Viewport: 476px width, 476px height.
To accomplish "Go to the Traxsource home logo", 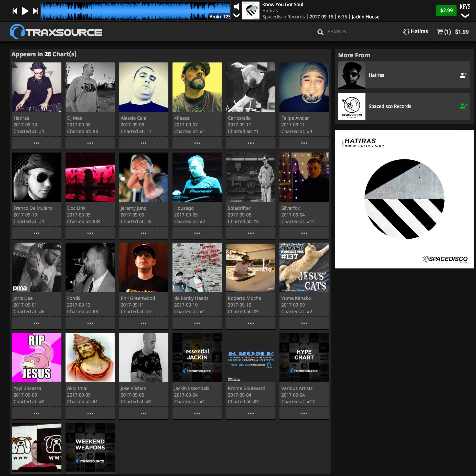I will click(56, 32).
